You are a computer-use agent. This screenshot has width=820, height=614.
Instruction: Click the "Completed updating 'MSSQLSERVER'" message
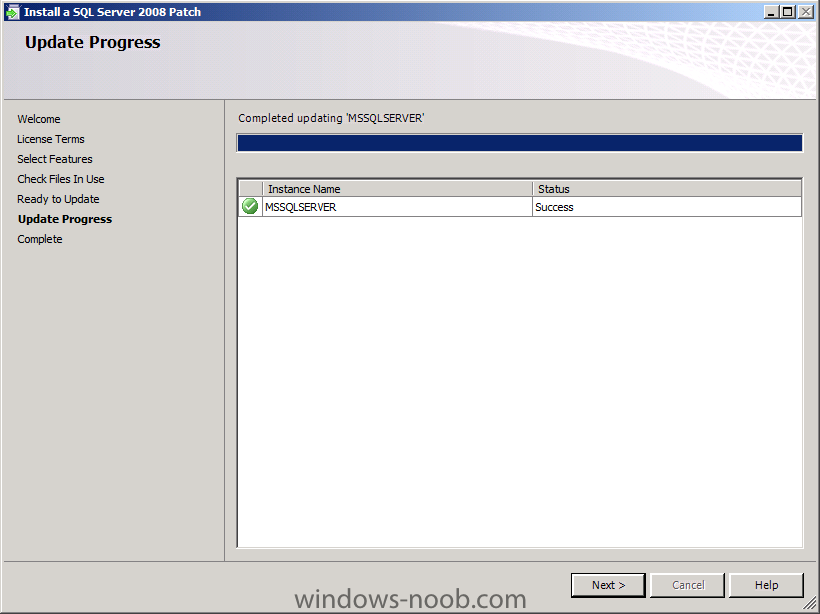click(331, 118)
